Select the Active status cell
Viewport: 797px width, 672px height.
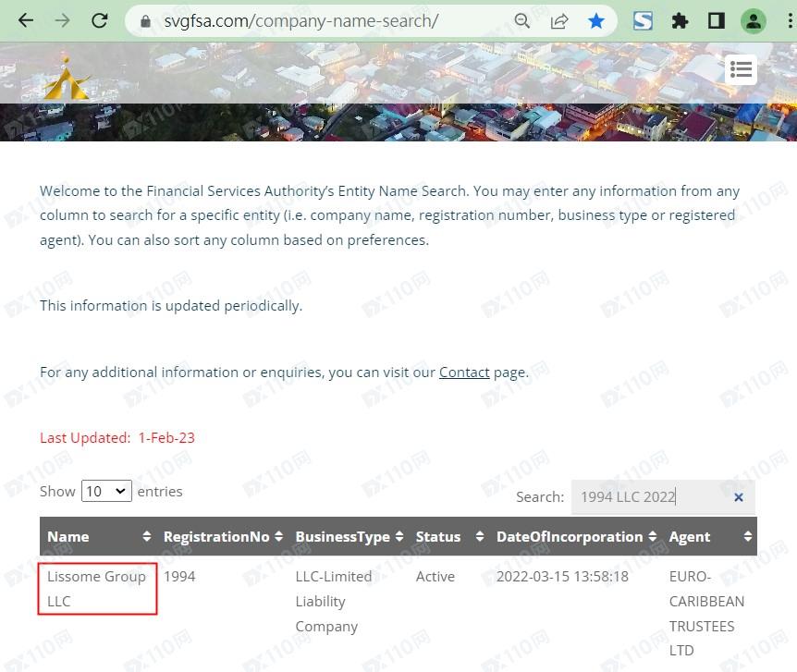(435, 577)
